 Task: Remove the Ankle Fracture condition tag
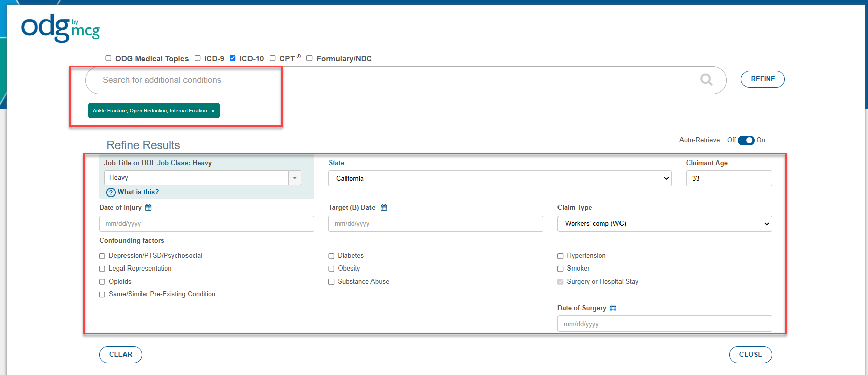point(213,111)
